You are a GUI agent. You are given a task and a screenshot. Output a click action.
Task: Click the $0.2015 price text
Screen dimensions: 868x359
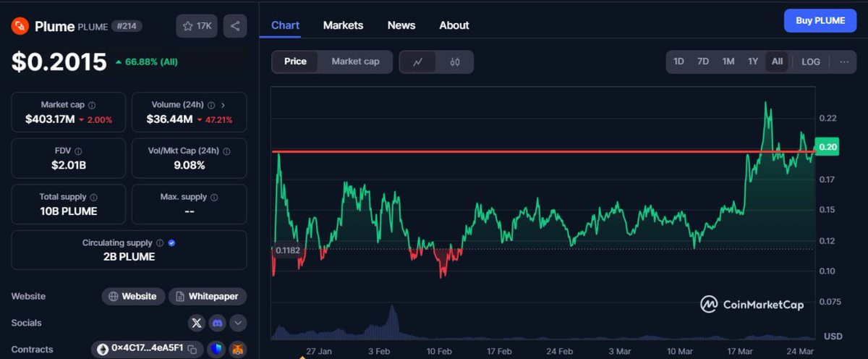click(59, 62)
